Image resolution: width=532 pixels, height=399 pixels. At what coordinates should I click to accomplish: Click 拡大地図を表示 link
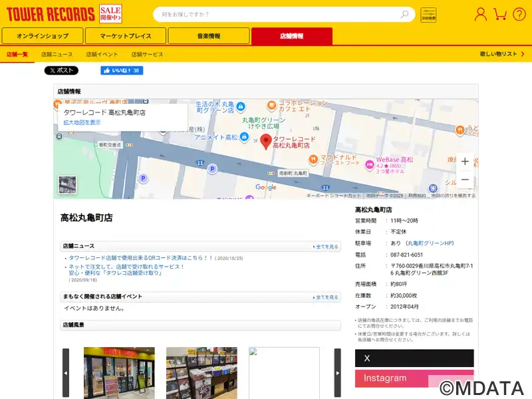coord(82,122)
